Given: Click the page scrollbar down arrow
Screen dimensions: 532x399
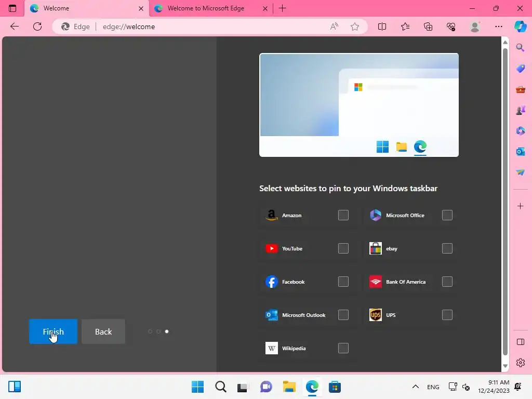Looking at the screenshot, I should click(505, 366).
